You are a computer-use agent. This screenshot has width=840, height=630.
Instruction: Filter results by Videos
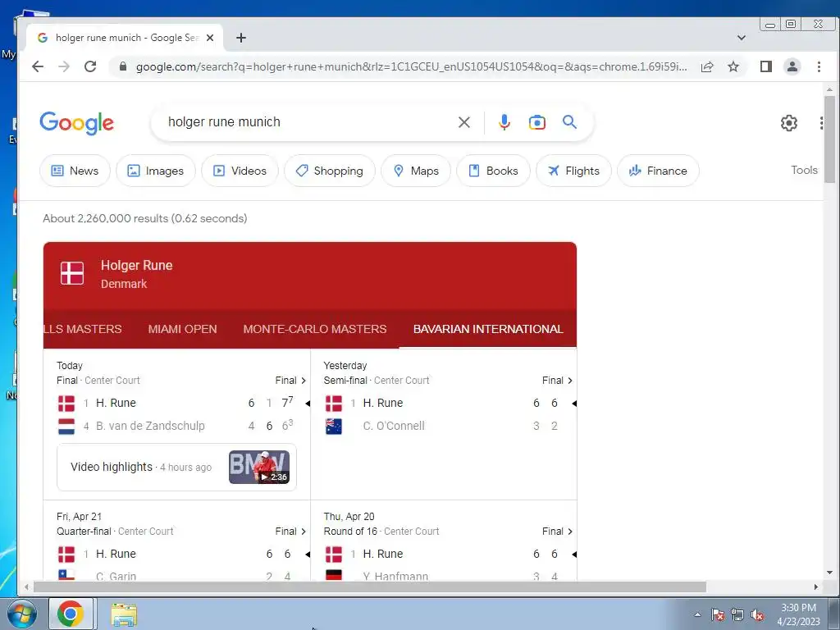click(x=240, y=171)
